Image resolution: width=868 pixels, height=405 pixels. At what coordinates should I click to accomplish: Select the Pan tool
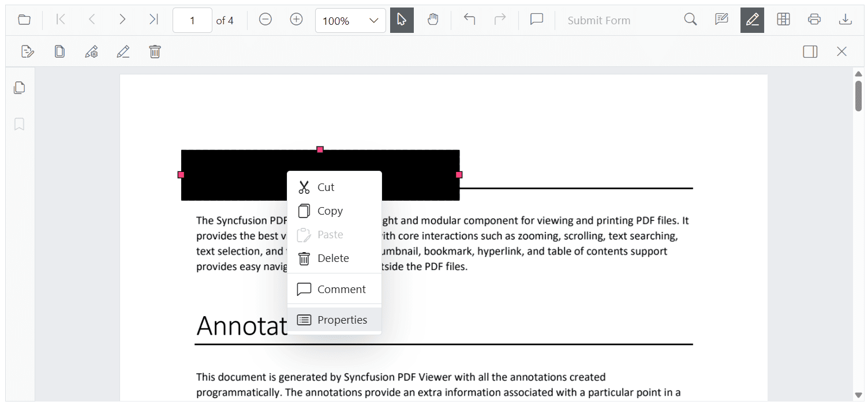[433, 20]
